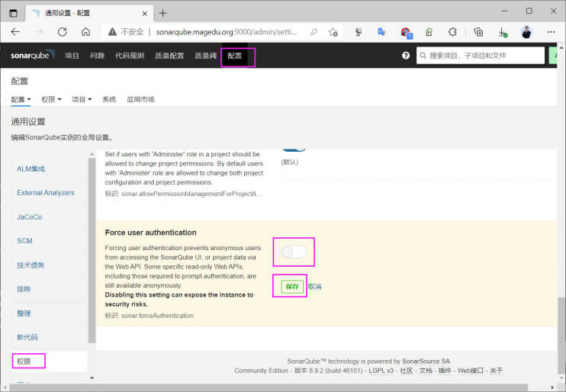Open browser settings and more menu
The width and height of the screenshot is (566, 392).
pos(551,32)
